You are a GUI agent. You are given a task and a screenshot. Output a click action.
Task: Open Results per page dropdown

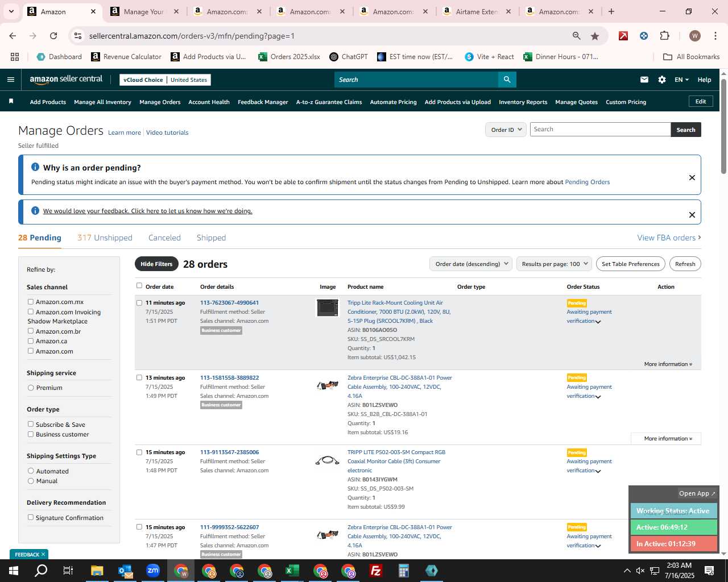554,264
